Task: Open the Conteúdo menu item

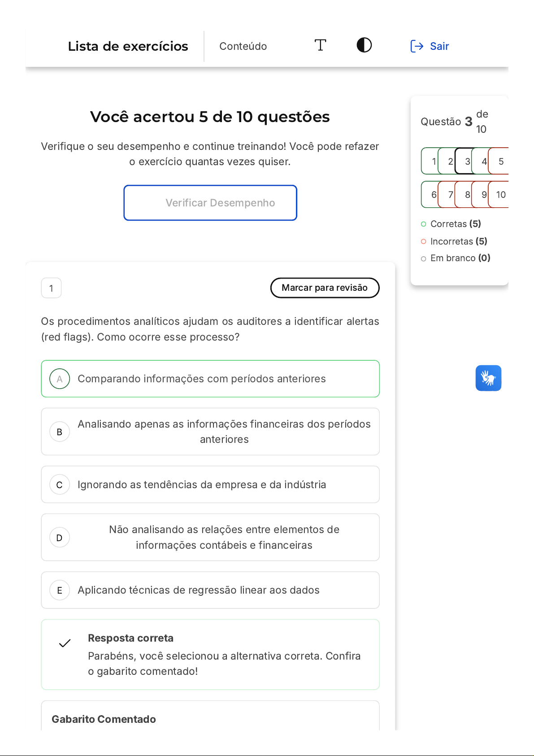Action: (243, 46)
